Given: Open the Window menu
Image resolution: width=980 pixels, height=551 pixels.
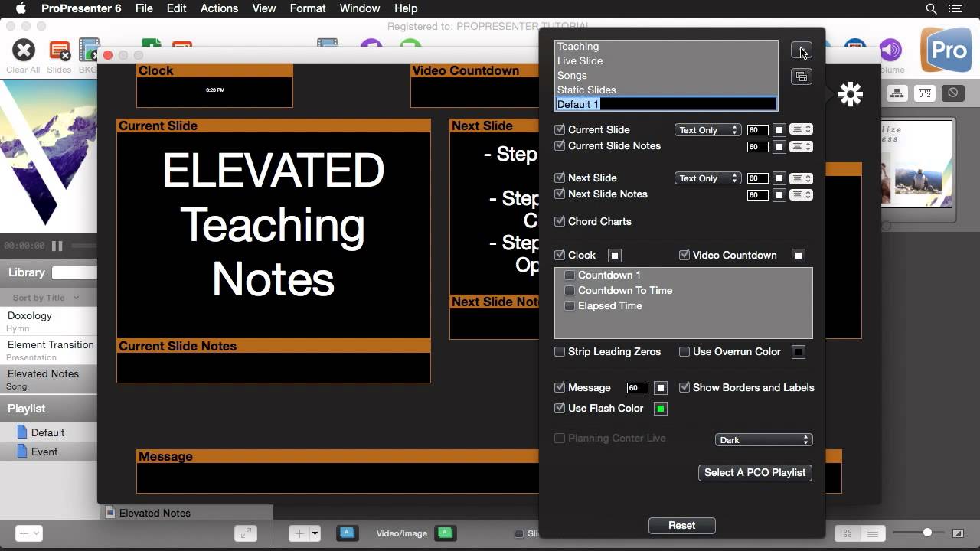Looking at the screenshot, I should (359, 8).
